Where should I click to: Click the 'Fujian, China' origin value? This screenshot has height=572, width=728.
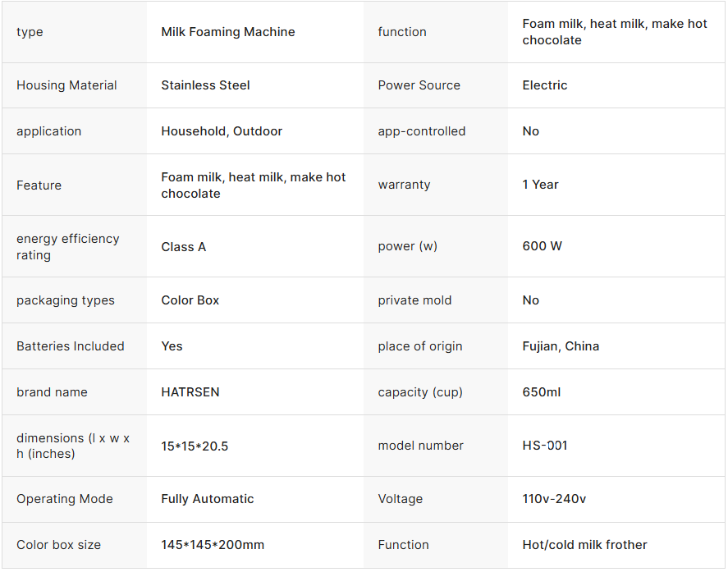[561, 346]
